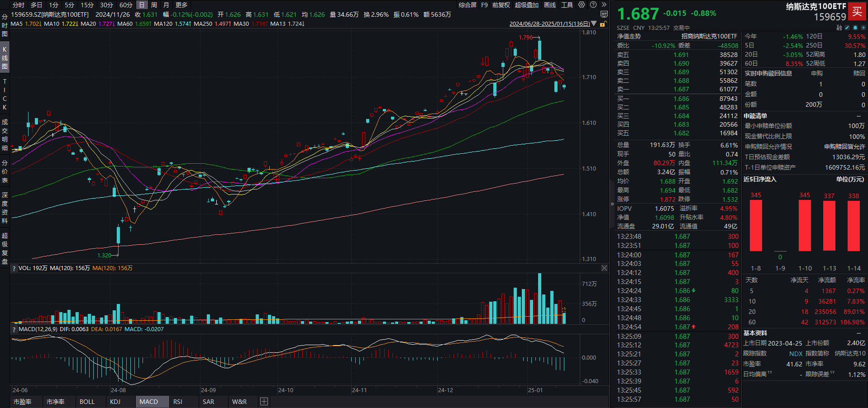Open the 画线 drawing tools button
Screen dimensions: 868x408
[550, 5]
